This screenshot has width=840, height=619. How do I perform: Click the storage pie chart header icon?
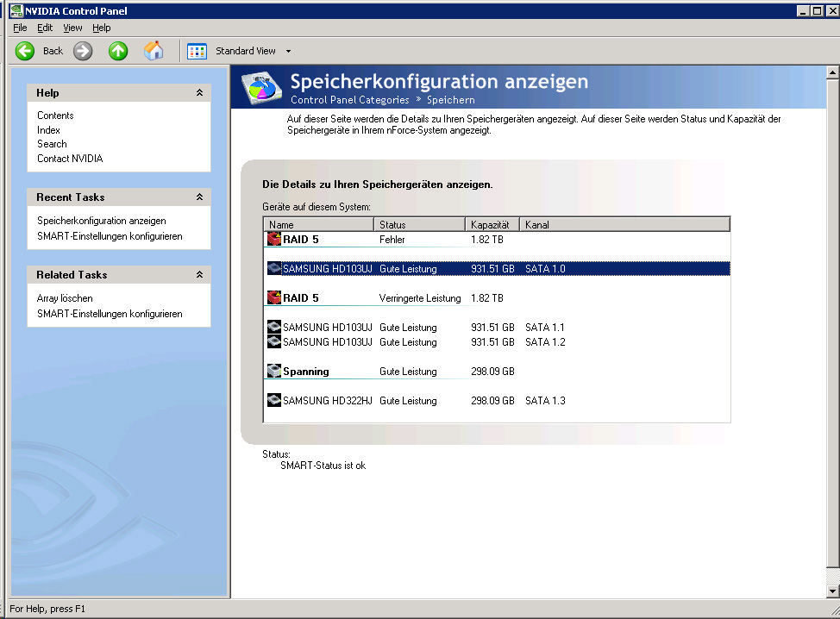(261, 88)
